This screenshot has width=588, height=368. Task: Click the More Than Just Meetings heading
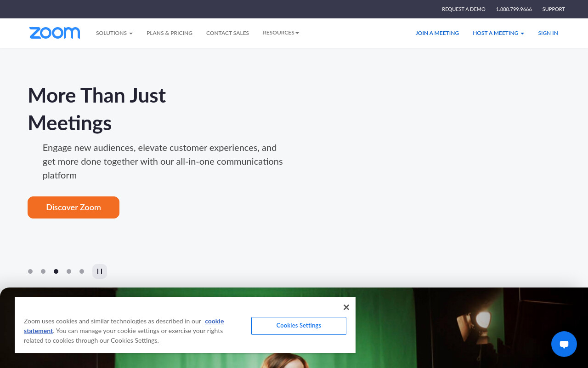coord(97,109)
